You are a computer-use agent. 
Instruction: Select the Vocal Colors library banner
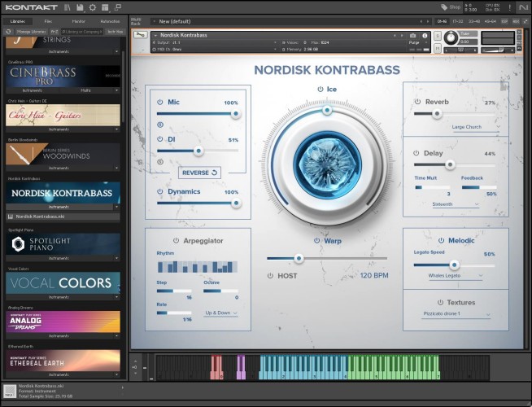pyautogui.click(x=63, y=282)
